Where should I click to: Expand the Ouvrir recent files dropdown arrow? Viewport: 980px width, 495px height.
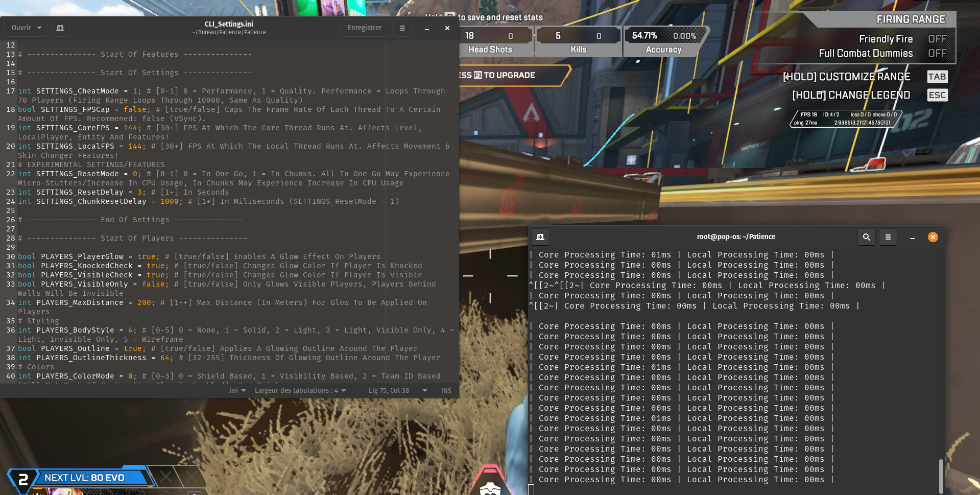pos(39,28)
